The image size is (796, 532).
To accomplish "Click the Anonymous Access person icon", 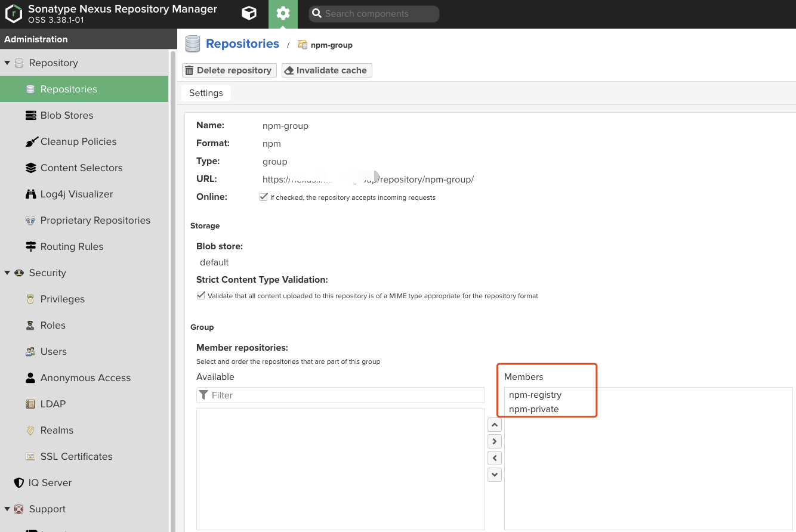I will tap(30, 378).
